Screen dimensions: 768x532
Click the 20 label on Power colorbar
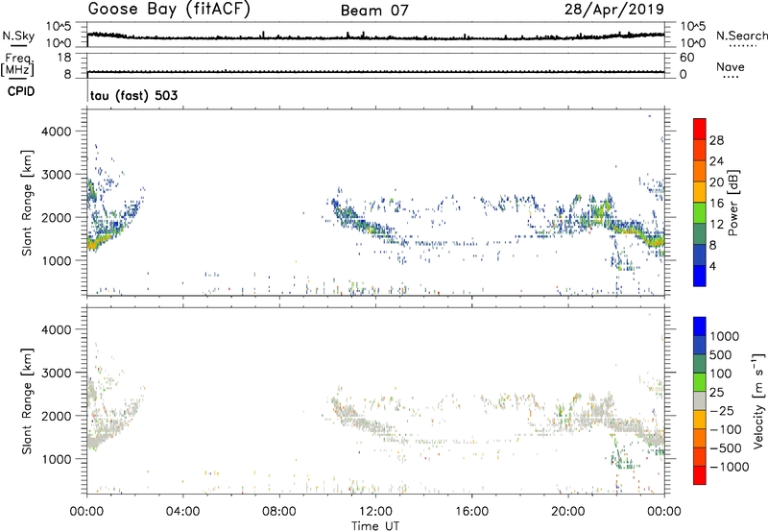click(x=716, y=182)
